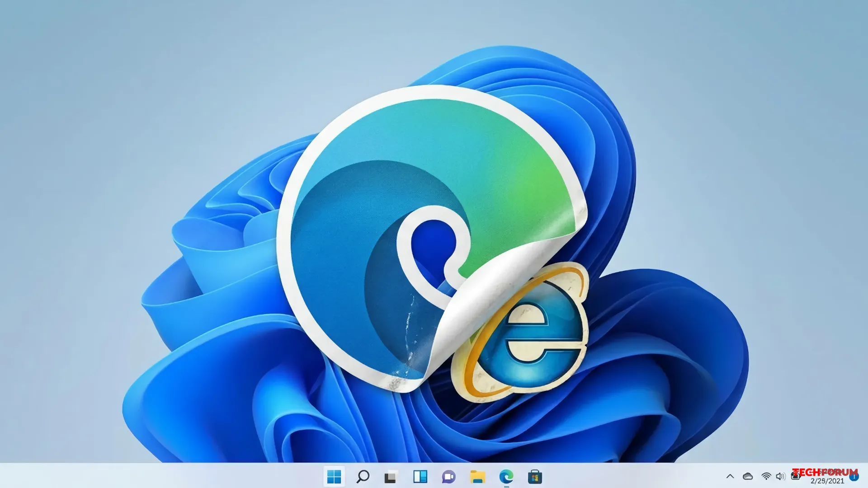Expand the hidden system tray icons chevron
Image resolution: width=868 pixels, height=488 pixels.
click(730, 476)
